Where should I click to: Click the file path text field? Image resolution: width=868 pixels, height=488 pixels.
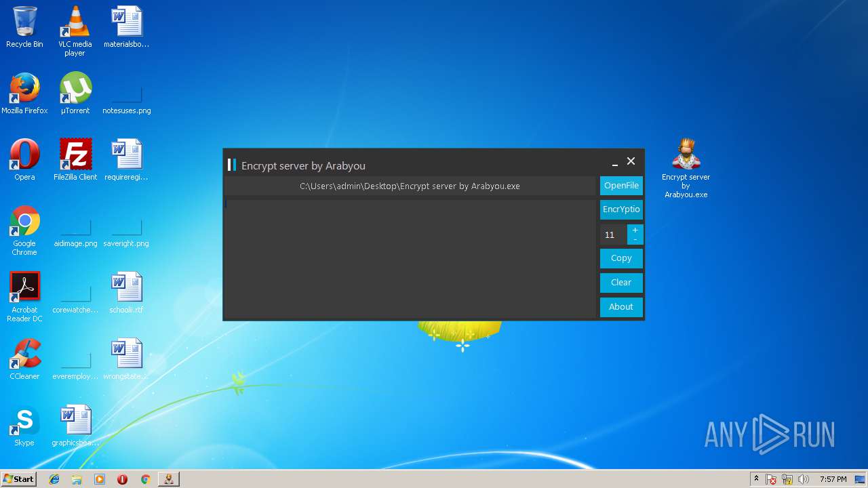[x=410, y=186]
